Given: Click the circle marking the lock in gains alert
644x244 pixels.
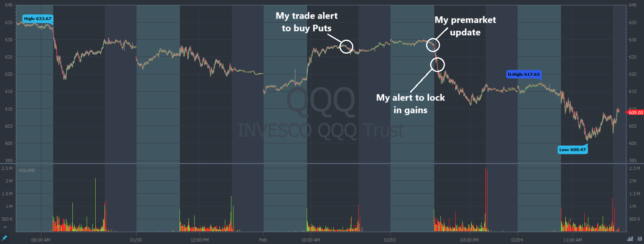Looking at the screenshot, I should (437, 64).
